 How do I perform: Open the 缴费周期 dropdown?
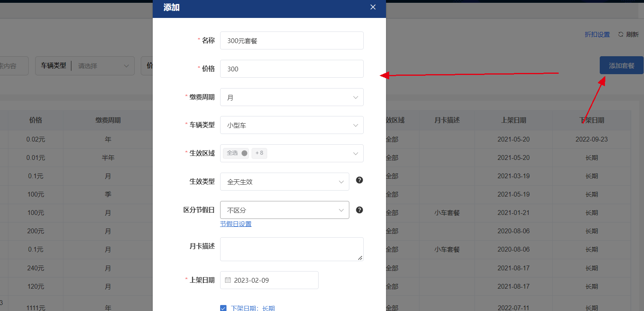(292, 97)
